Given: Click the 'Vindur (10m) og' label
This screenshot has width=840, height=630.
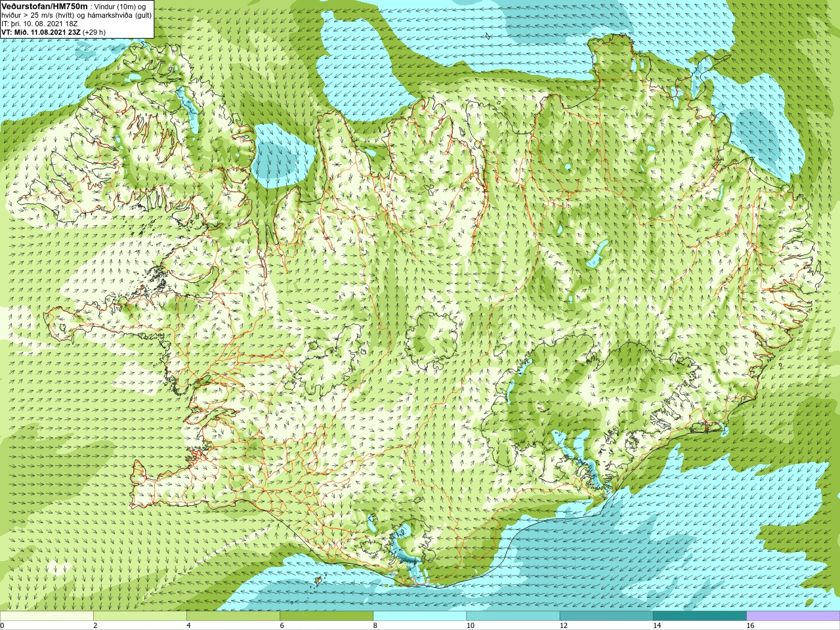Looking at the screenshot, I should (119, 7).
